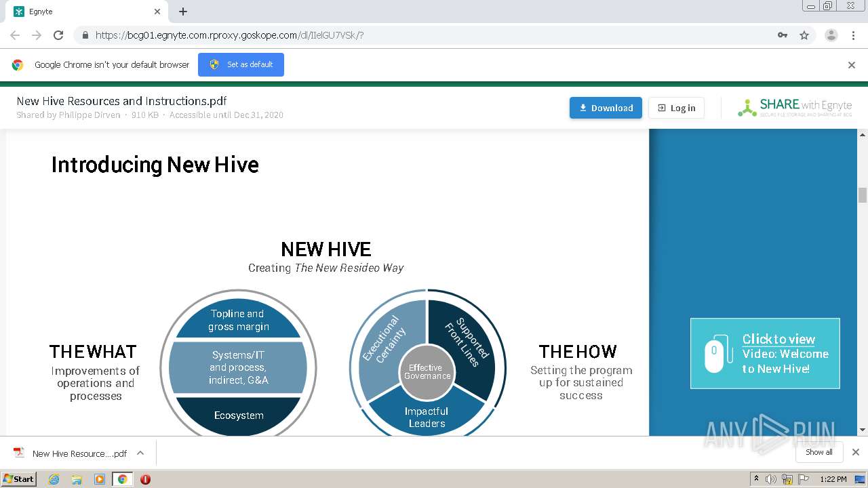The width and height of the screenshot is (868, 488).
Task: Open a new browser tab
Action: click(183, 12)
